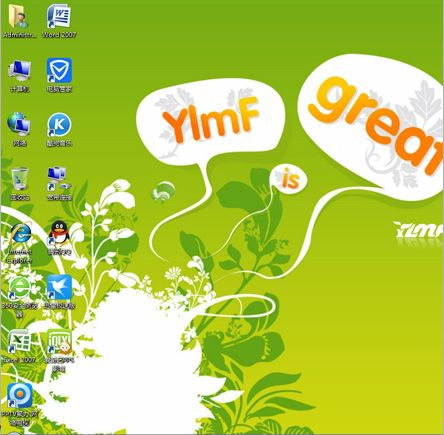444x435 pixels.
Task: Launch the Kugou Music K icon
Action: click(x=59, y=125)
